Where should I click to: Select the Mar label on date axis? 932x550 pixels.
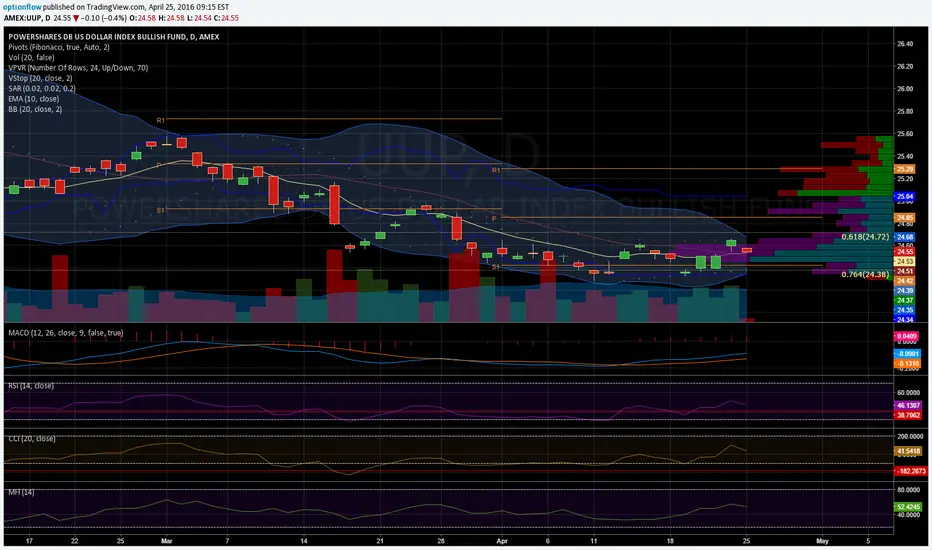point(166,541)
